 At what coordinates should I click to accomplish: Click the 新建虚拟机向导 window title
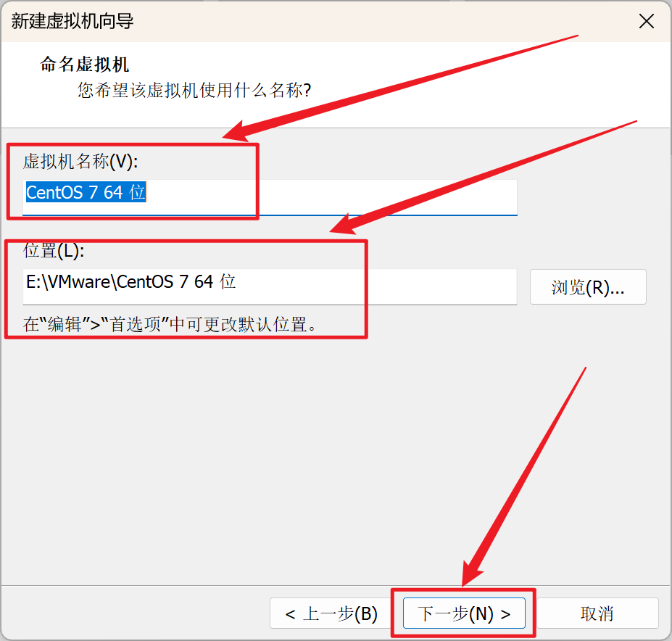coord(72,21)
